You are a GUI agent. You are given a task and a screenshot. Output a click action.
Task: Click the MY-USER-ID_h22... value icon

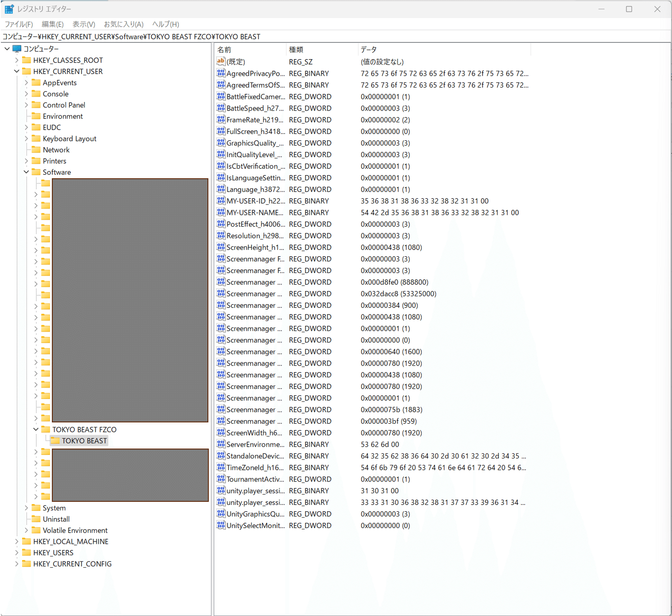click(x=221, y=201)
